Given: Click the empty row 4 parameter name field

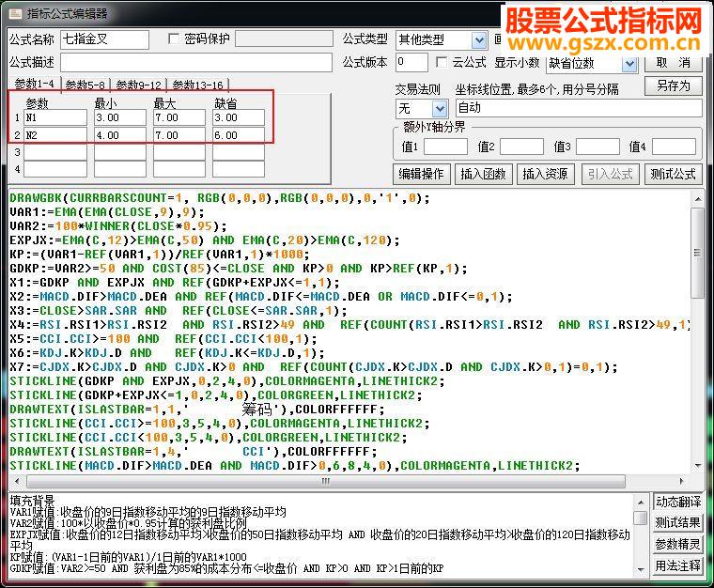Looking at the screenshot, I should (55, 169).
